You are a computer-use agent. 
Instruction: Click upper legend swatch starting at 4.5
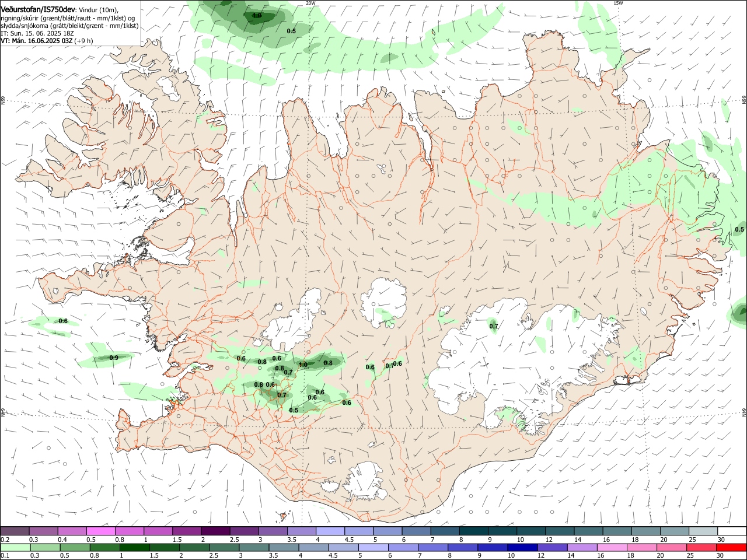coord(358,531)
